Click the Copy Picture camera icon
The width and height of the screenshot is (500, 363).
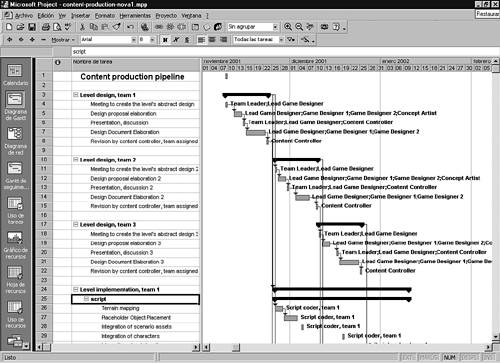(324, 27)
